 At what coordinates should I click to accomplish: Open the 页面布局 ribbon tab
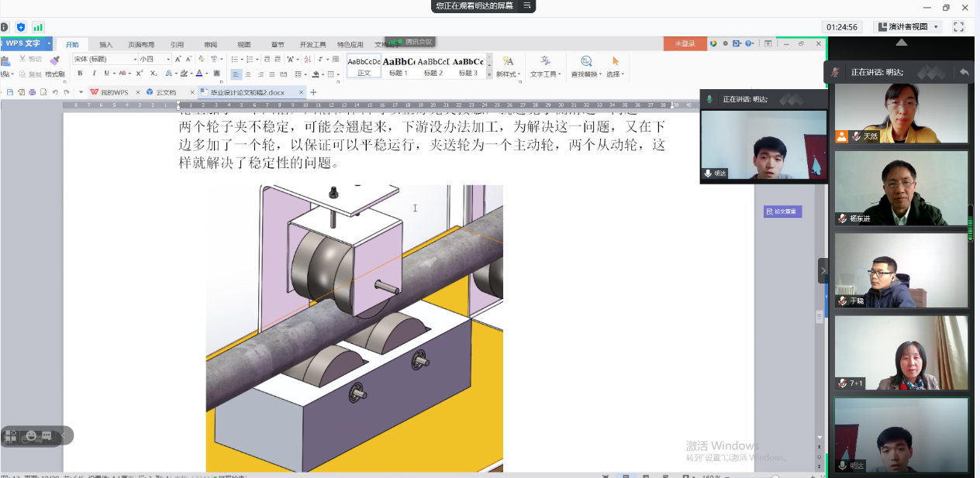point(141,45)
